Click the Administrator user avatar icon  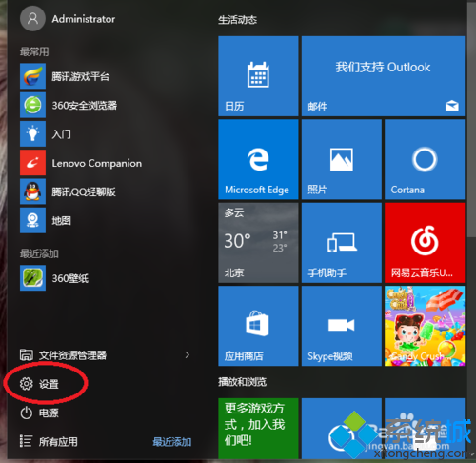[x=32, y=19]
